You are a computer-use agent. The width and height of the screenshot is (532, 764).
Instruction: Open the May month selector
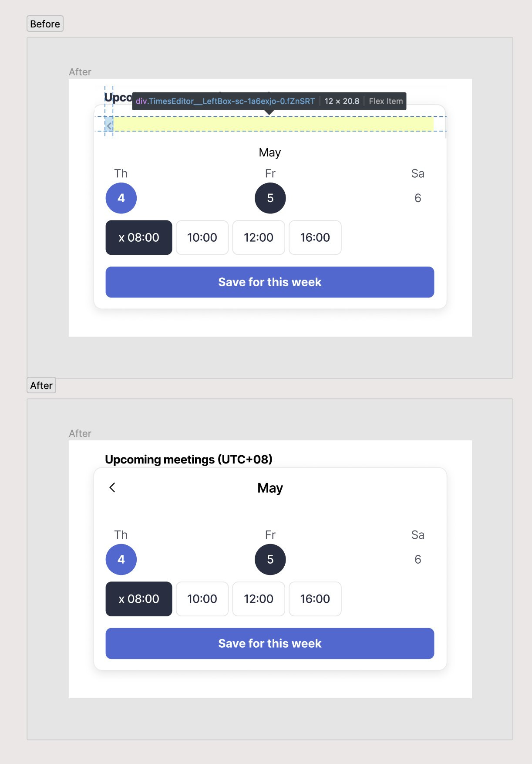(270, 152)
